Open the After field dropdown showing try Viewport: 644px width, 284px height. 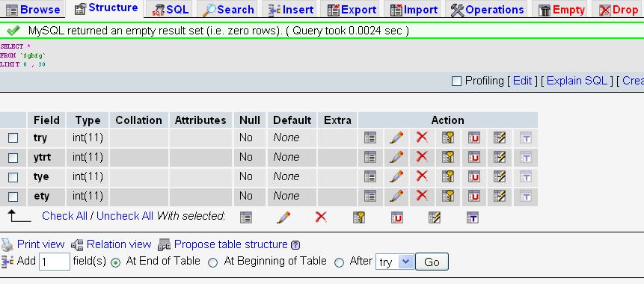[394, 262]
